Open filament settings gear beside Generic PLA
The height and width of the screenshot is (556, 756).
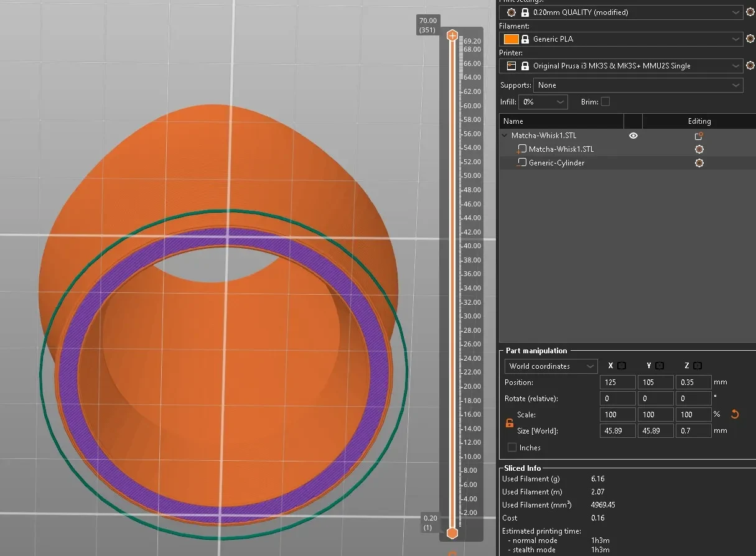tap(750, 39)
